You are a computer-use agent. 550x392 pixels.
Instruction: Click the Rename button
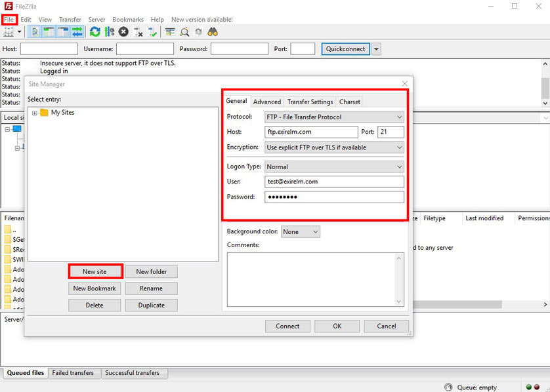pos(151,288)
